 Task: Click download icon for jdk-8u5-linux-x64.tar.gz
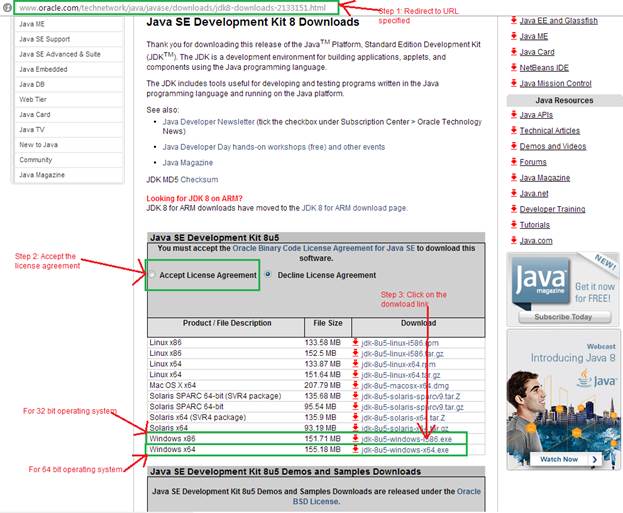point(355,374)
